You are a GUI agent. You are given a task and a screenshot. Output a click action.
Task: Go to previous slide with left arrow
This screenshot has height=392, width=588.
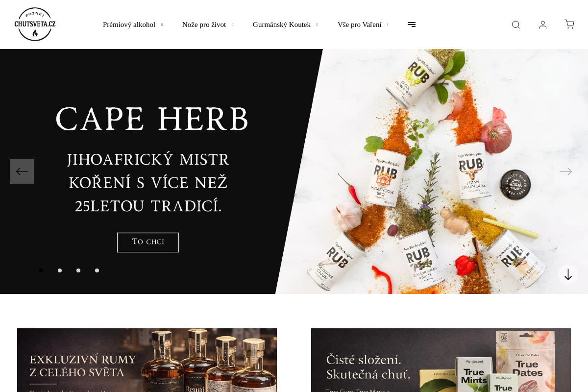(x=22, y=171)
